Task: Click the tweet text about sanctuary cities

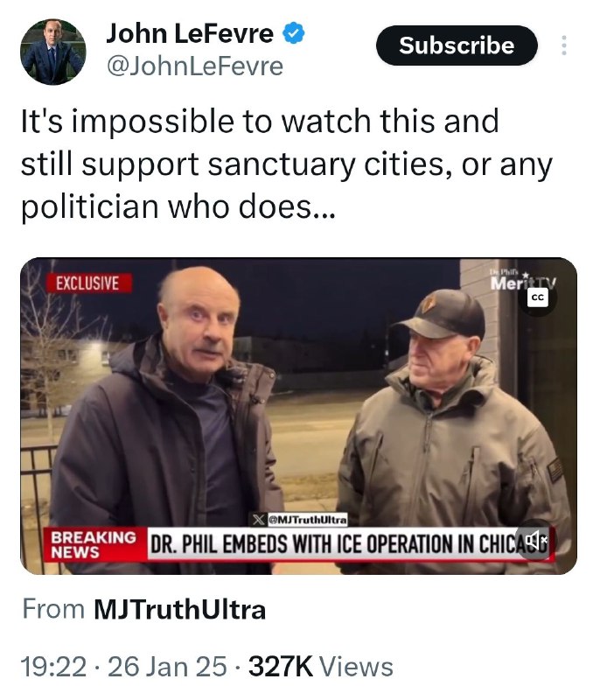Action: click(x=287, y=164)
